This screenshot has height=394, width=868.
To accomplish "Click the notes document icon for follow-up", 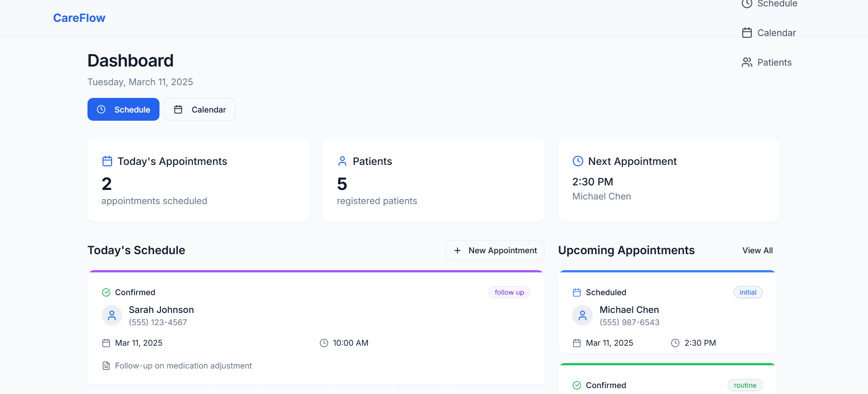I will pyautogui.click(x=106, y=366).
